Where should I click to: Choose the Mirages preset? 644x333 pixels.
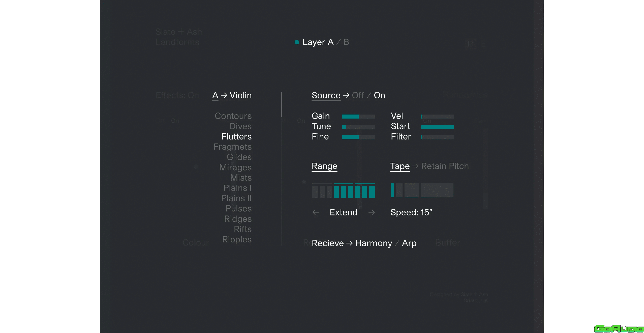pyautogui.click(x=235, y=168)
